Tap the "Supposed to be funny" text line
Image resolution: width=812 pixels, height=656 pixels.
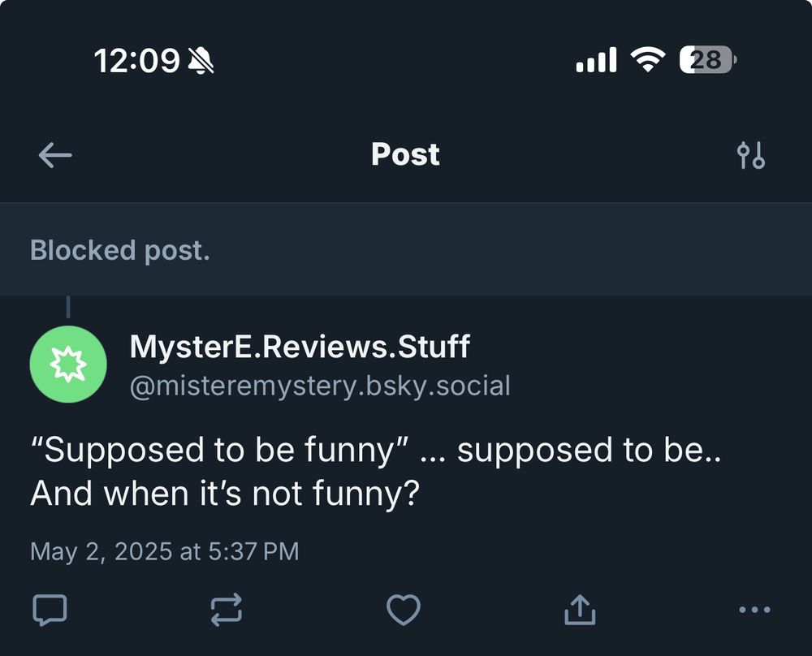coord(375,451)
